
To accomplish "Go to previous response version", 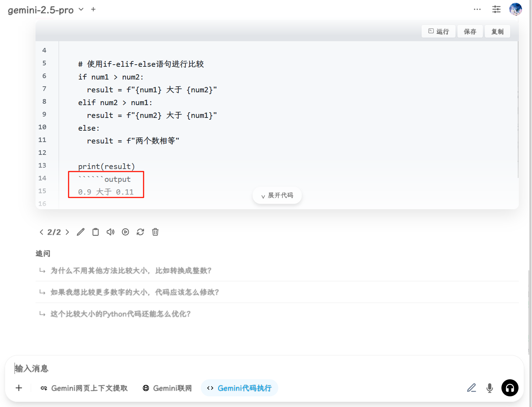I will pyautogui.click(x=42, y=232).
